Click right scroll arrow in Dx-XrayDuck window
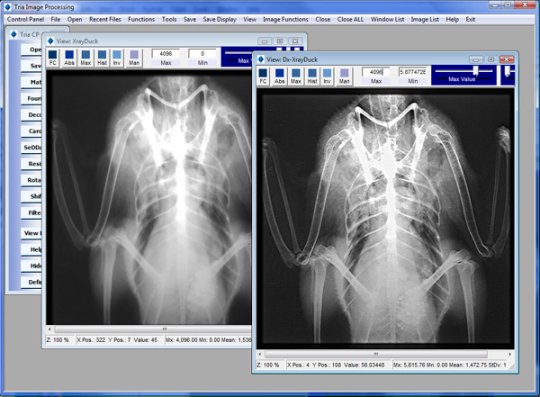540x397 pixels. pyautogui.click(x=510, y=354)
